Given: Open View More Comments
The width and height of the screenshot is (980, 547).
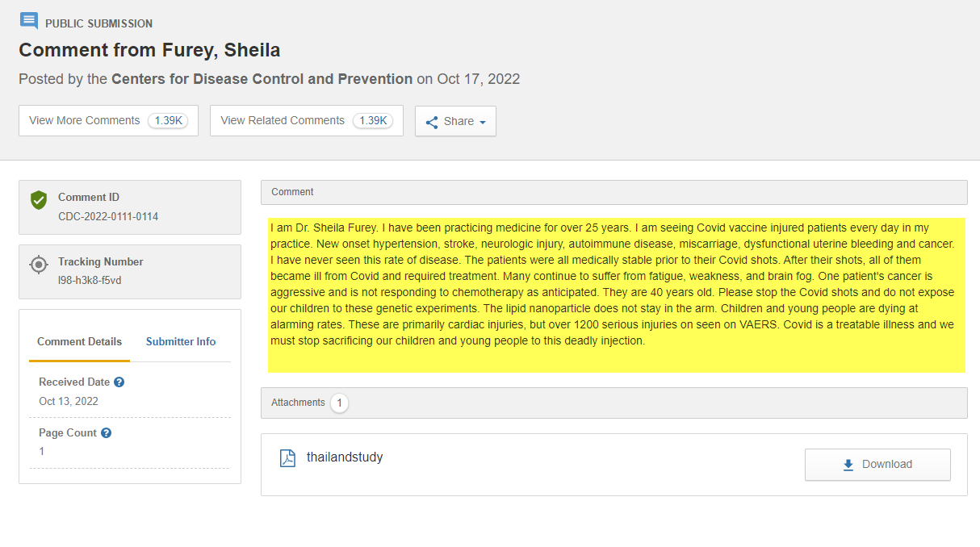Looking at the screenshot, I should tap(108, 120).
